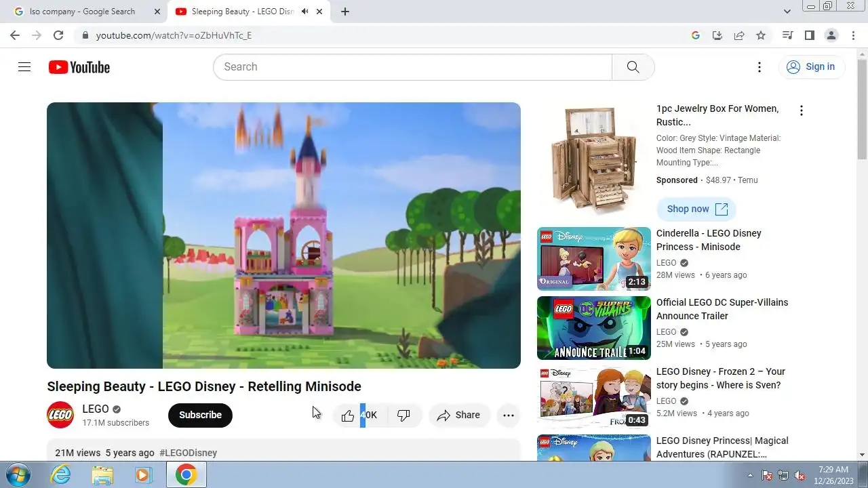Open the Windows Start button

tap(17, 474)
